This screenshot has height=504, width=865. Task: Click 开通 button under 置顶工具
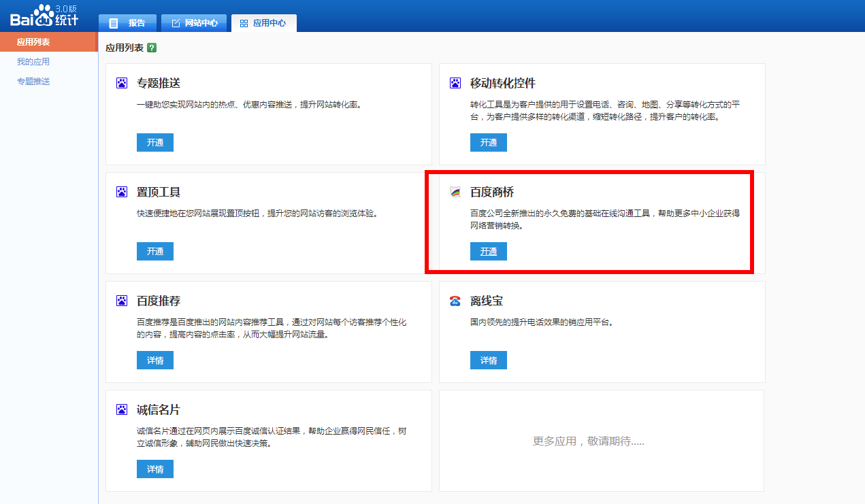coord(155,251)
